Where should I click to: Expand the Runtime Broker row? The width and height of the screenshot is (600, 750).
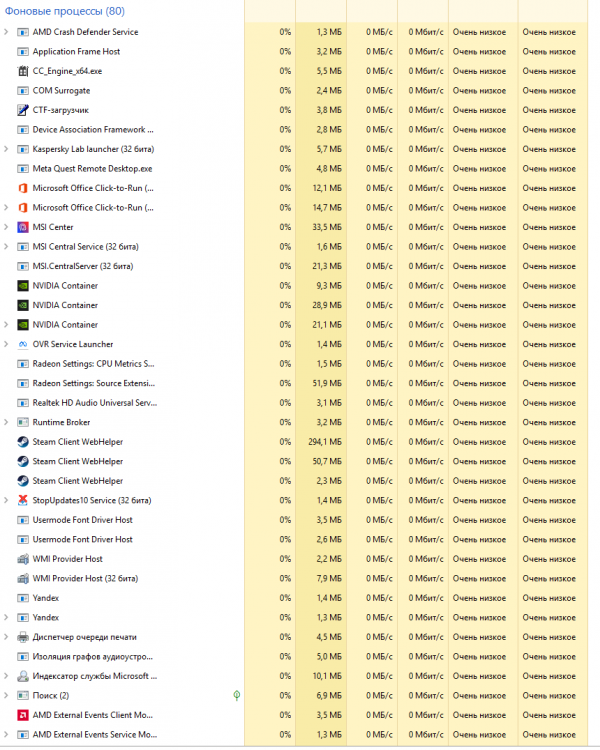(x=6, y=422)
